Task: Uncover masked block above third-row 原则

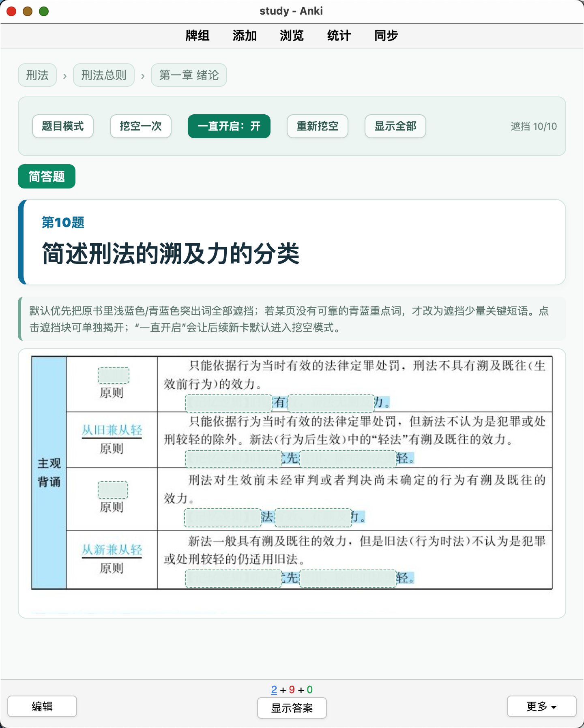Action: click(113, 490)
